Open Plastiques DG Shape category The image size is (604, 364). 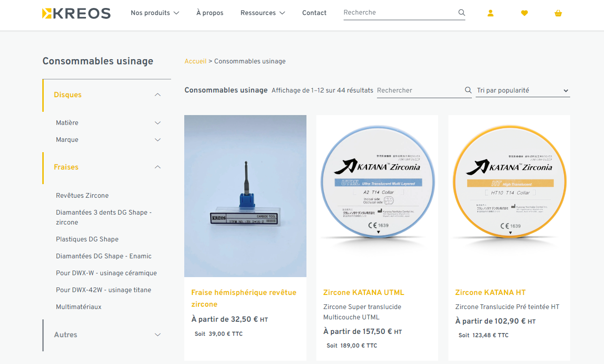pos(87,239)
